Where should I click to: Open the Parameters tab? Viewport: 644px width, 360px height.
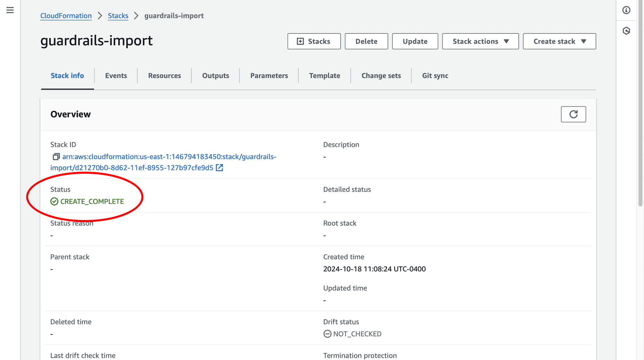click(x=269, y=76)
